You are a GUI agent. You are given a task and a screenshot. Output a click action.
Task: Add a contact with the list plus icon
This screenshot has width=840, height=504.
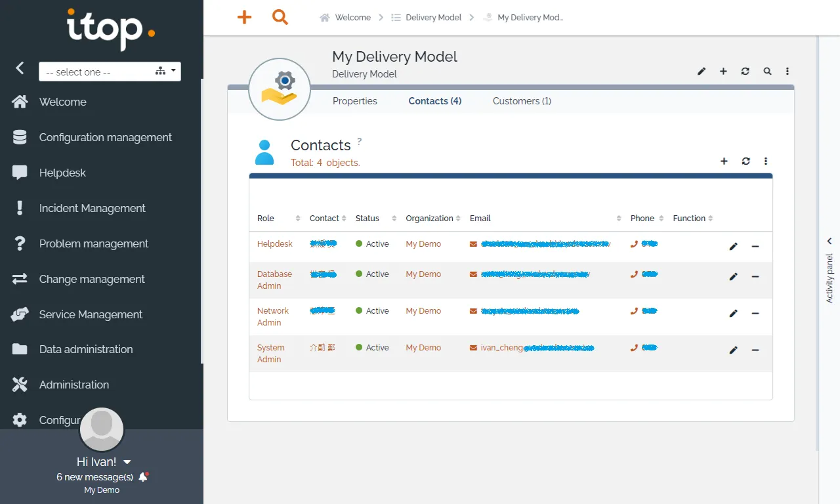point(724,161)
